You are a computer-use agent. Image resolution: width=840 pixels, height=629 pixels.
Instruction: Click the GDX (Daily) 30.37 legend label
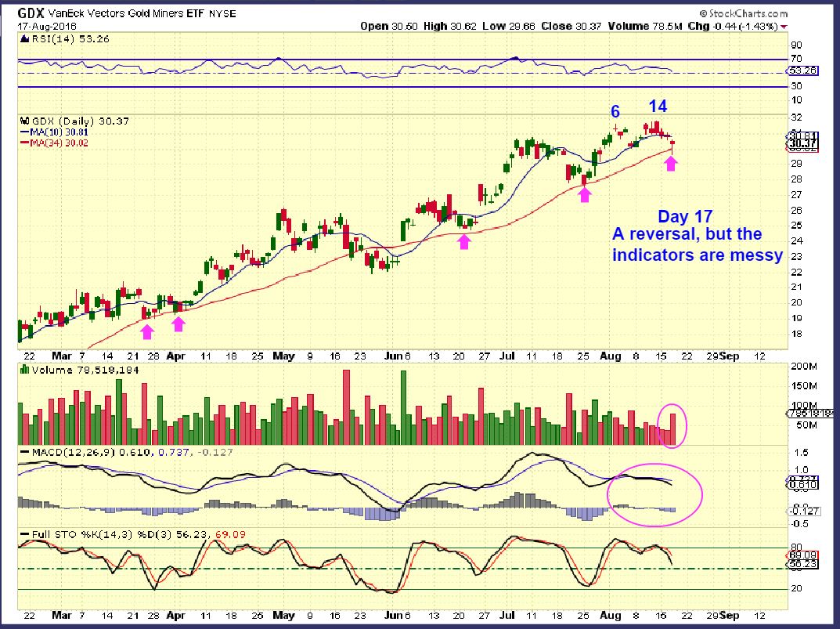pos(81,121)
